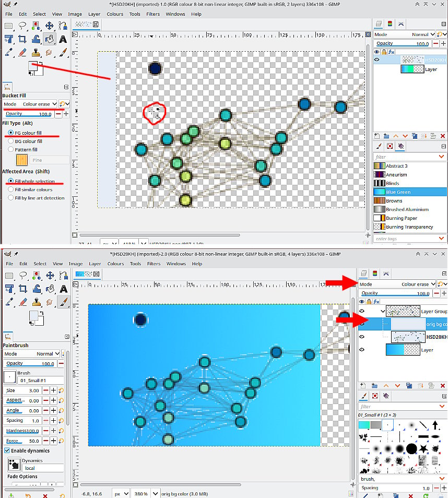Choose the Crop tool in top window

(22, 39)
